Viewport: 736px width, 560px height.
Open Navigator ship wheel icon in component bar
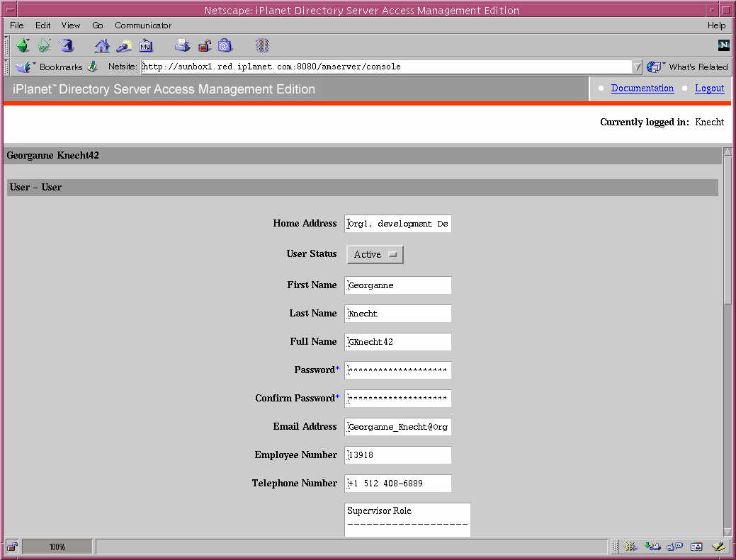coord(630,547)
